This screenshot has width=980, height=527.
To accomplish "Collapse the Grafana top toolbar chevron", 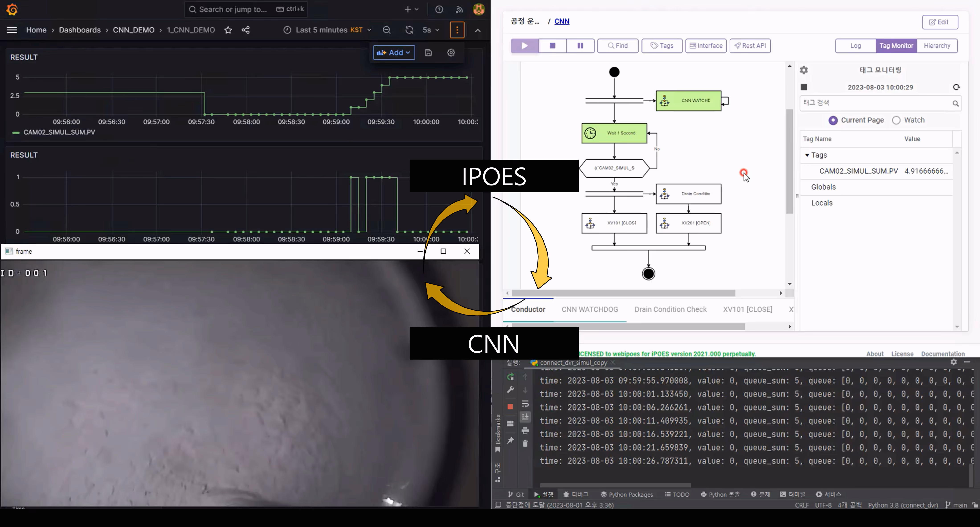I will 478,31.
